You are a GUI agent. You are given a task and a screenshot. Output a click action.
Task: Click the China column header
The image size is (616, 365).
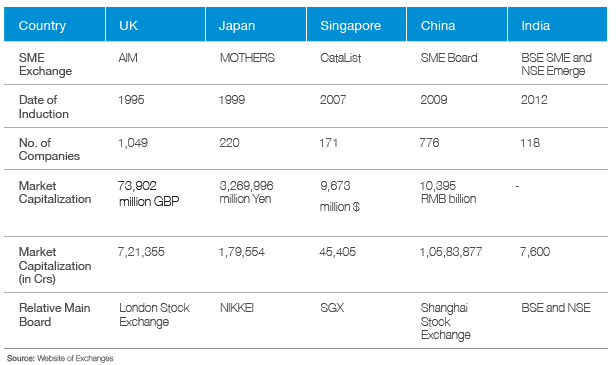click(457, 24)
